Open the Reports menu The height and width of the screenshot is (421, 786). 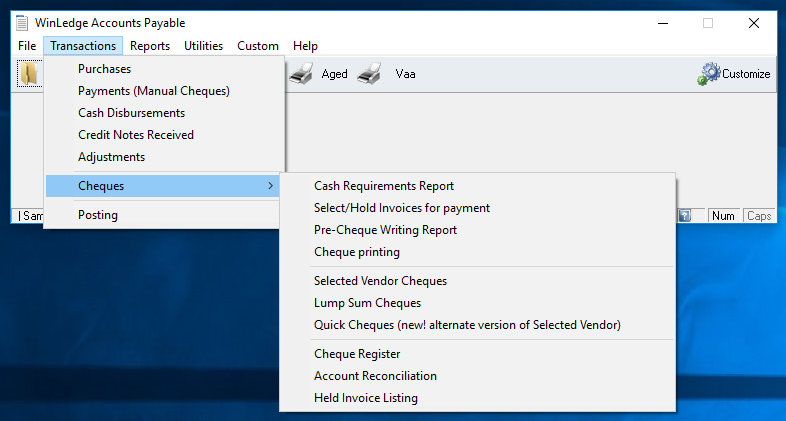150,46
